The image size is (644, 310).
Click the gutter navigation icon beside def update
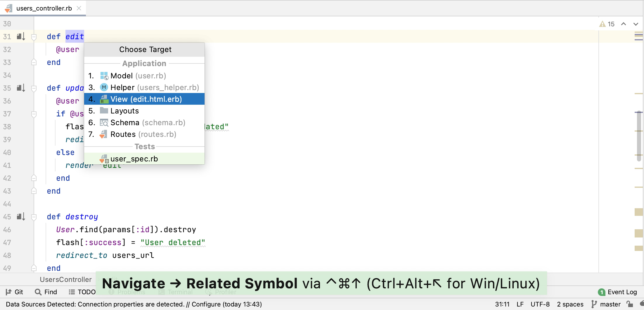click(21, 88)
